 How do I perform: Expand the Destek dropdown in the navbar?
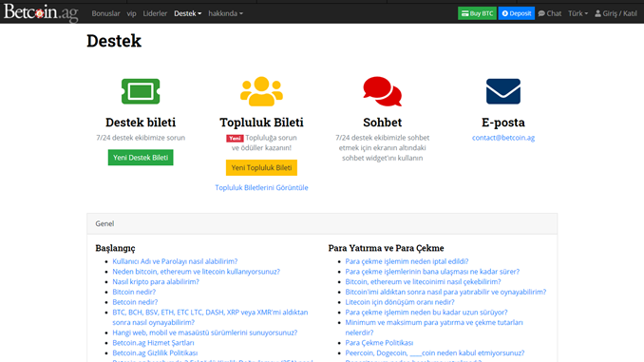click(x=188, y=13)
